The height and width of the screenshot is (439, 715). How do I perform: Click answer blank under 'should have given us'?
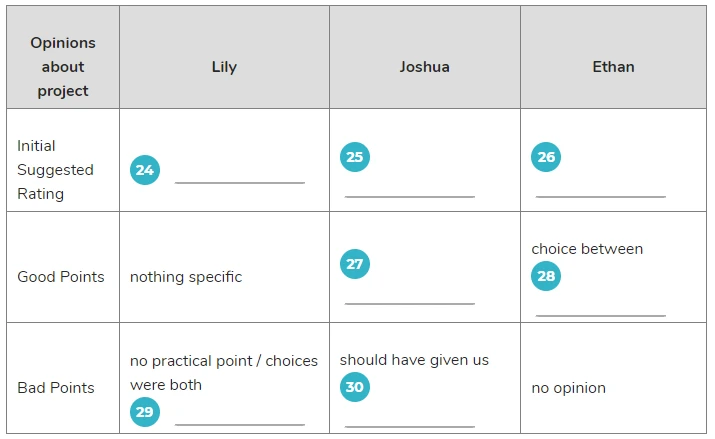click(410, 420)
